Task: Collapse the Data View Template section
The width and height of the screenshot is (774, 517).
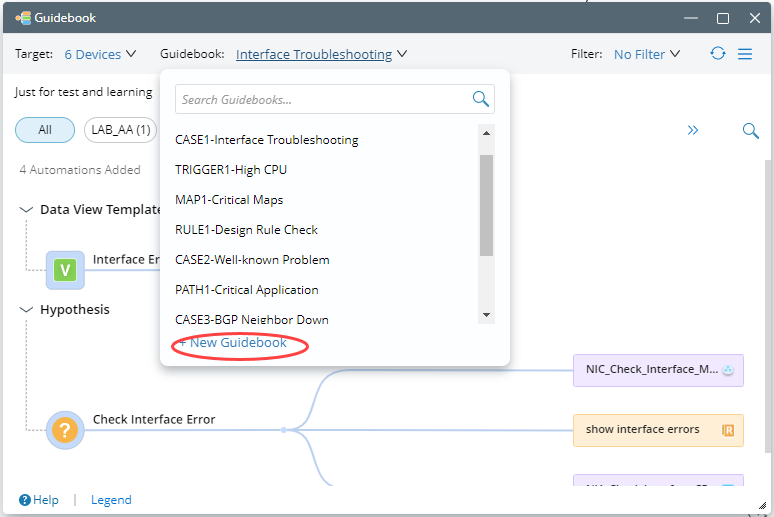Action: (26, 210)
